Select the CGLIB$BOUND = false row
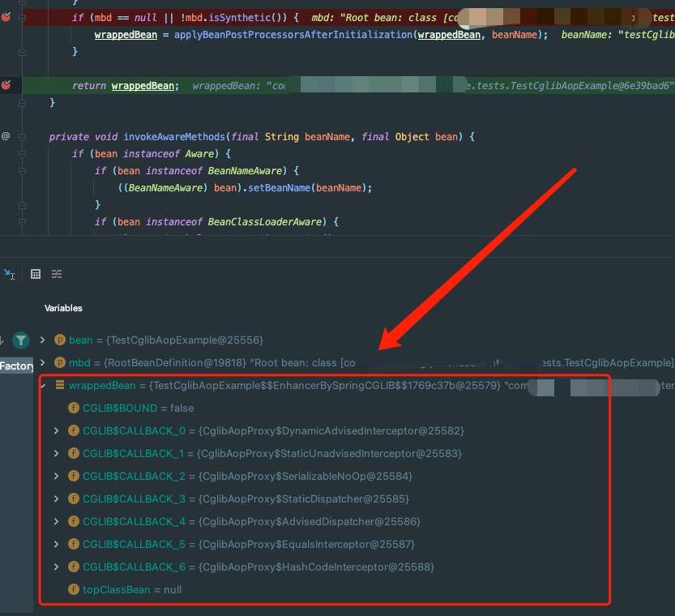The height and width of the screenshot is (616, 675). pos(131,408)
